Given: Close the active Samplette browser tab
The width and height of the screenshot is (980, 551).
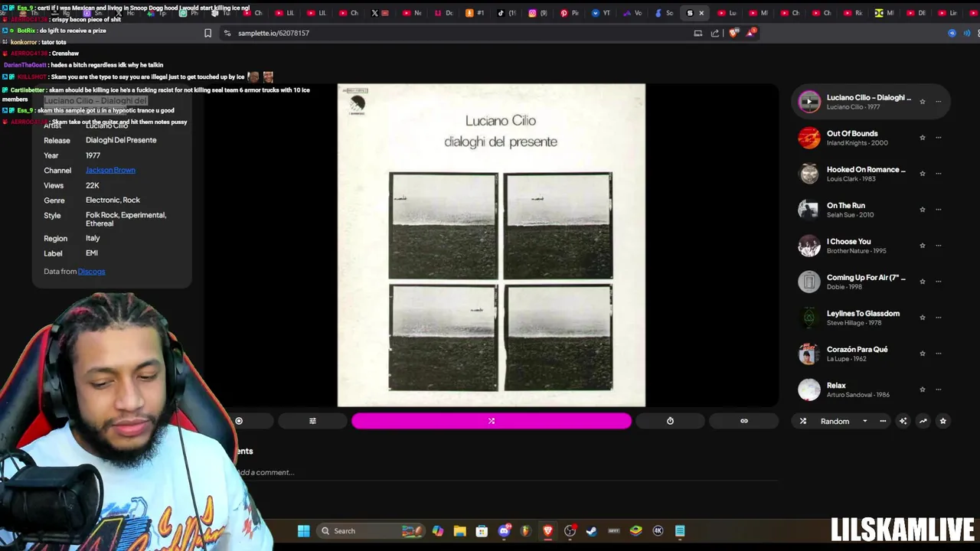Looking at the screenshot, I should click(x=701, y=13).
